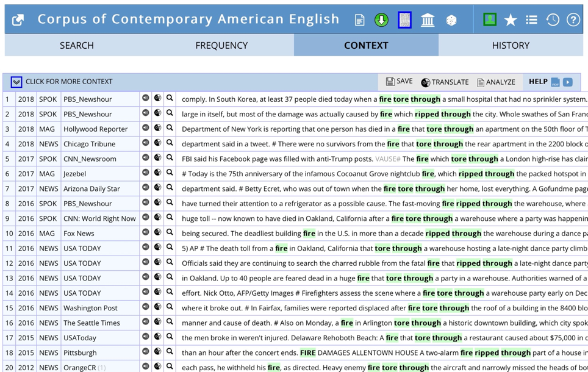Image resolution: width=588 pixels, height=372 pixels.
Task: Click the question mark help icon
Action: click(573, 20)
